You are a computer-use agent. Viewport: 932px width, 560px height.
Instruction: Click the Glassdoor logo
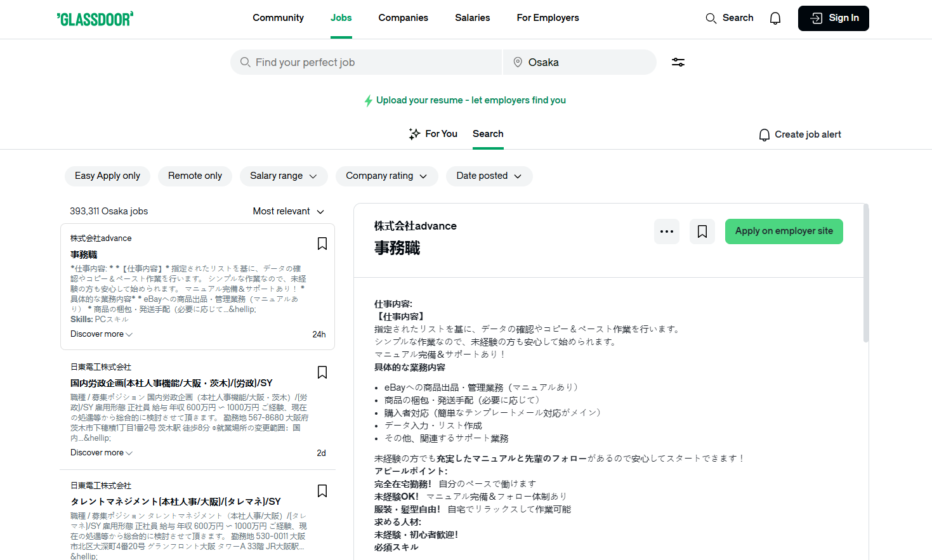95,18
